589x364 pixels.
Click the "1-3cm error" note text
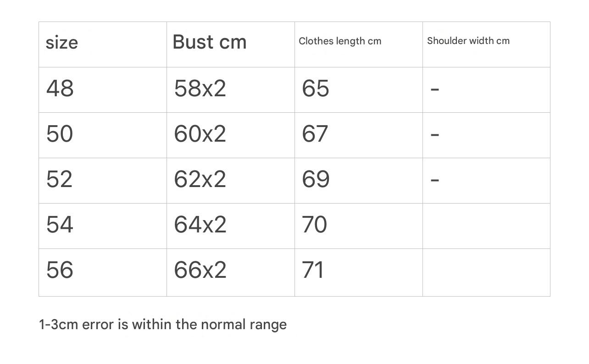click(x=163, y=325)
